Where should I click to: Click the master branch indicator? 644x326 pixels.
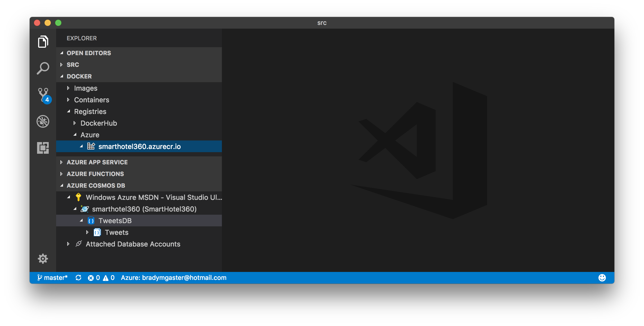coord(52,277)
